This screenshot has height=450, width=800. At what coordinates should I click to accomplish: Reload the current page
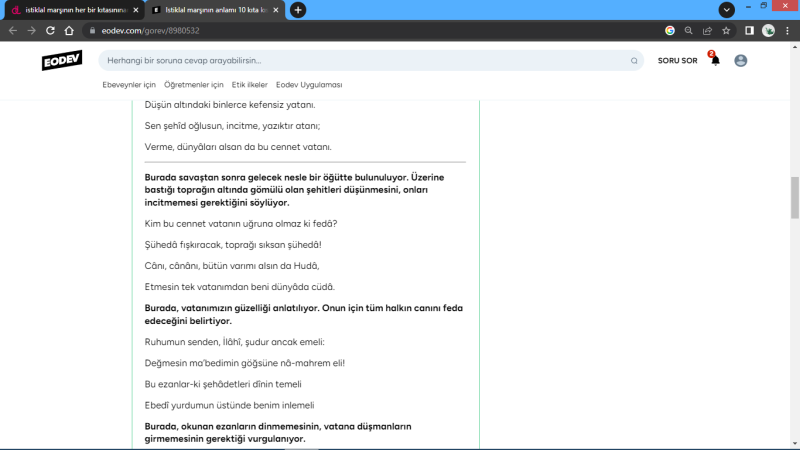click(x=50, y=31)
